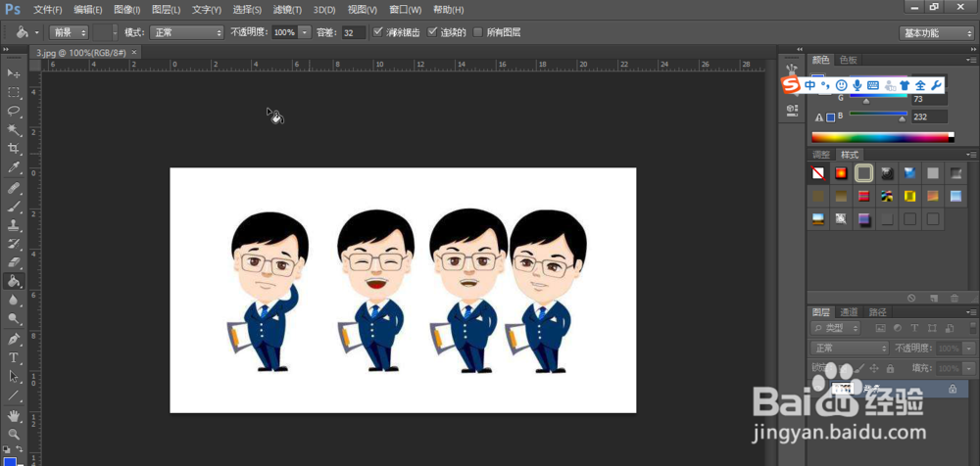Select the Clone Stamp tool
The image size is (980, 466).
coord(14,225)
